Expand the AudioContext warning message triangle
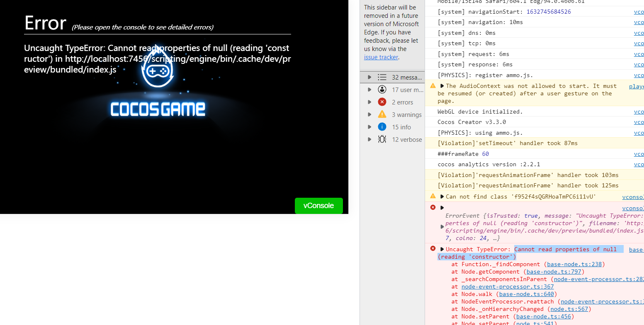This screenshot has height=325, width=644. [x=442, y=86]
